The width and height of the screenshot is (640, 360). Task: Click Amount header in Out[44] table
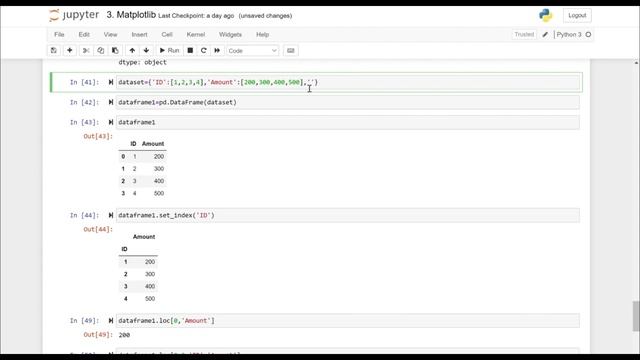(144, 237)
